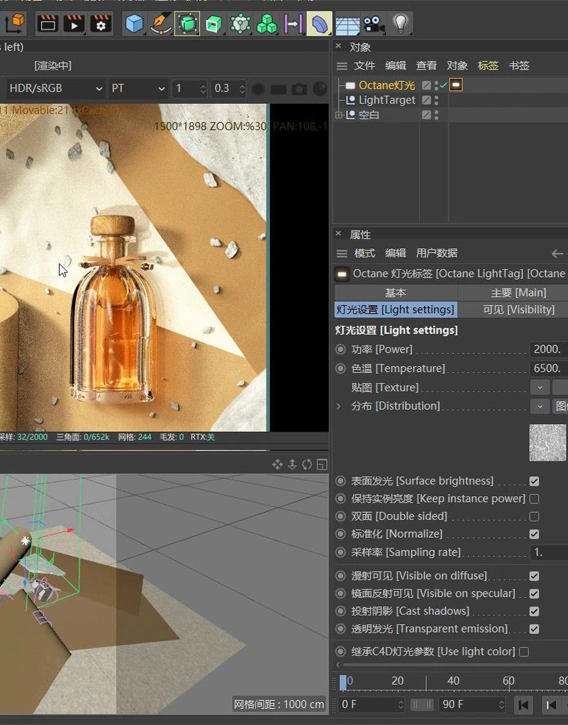Add a Floor environment object
The image size is (568, 725).
(x=347, y=24)
